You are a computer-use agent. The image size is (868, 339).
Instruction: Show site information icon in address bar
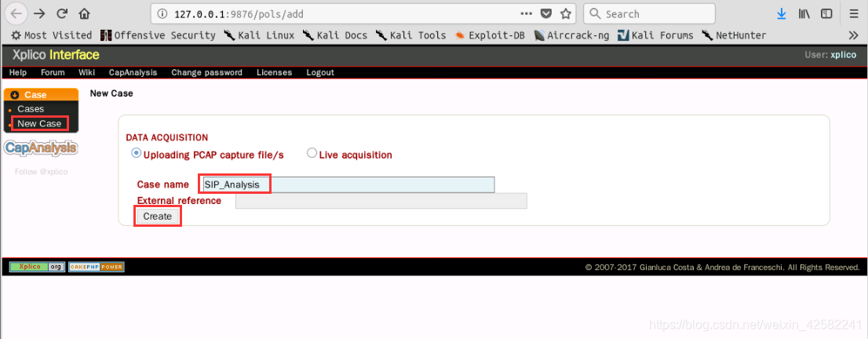point(162,14)
